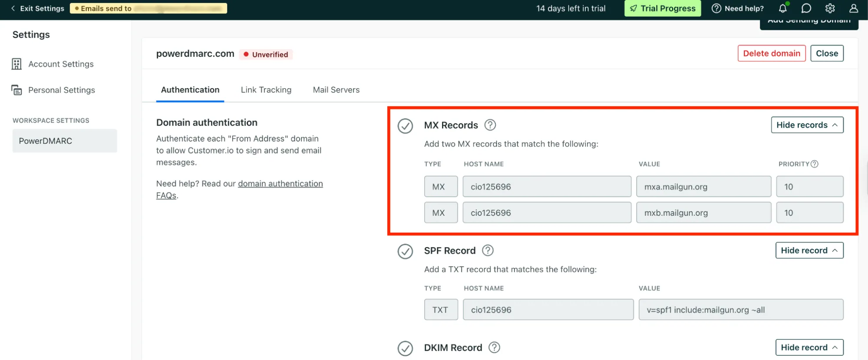The width and height of the screenshot is (868, 360).
Task: Click the 14 days left in trial text
Action: coord(571,8)
